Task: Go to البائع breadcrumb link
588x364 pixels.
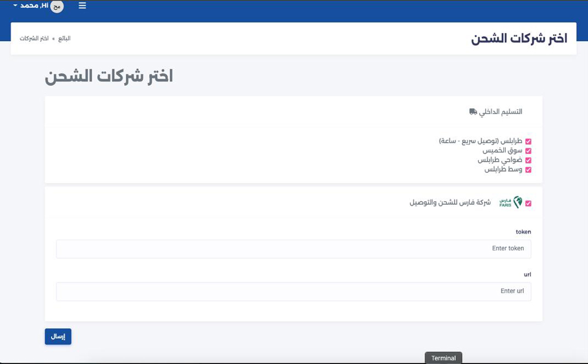Action: (64, 38)
